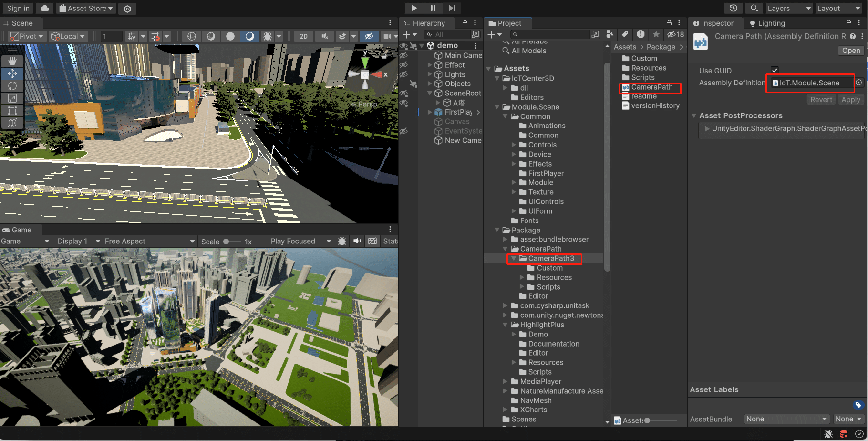
Task: Select the Rect transform tool
Action: click(x=12, y=111)
